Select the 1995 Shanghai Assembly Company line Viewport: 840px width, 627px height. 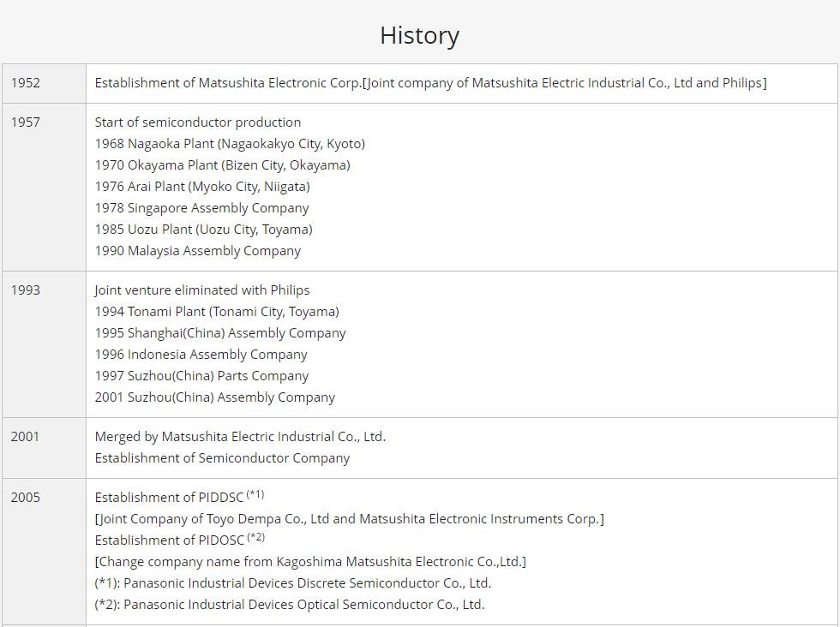pyautogui.click(x=220, y=333)
